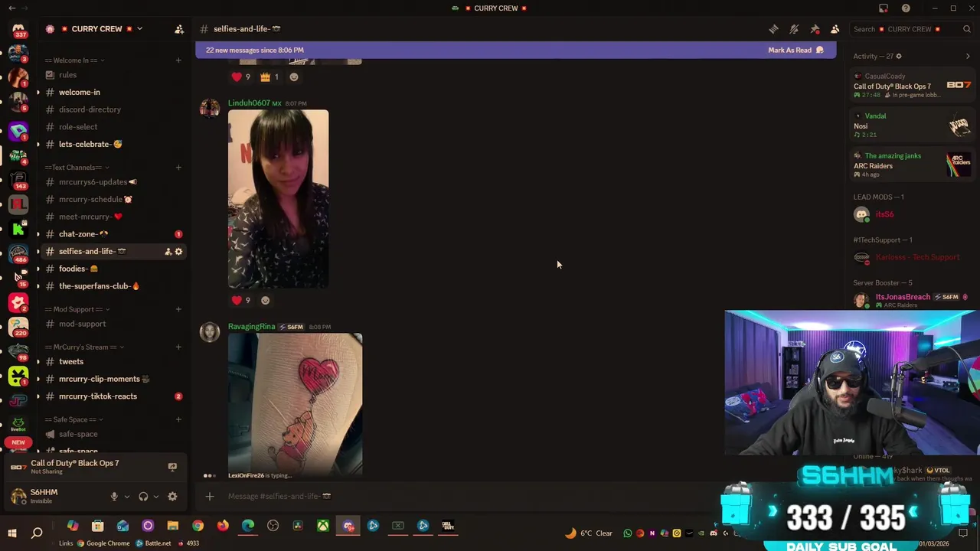Open the welcome-in channel
This screenshot has width=980, height=551.
point(114,93)
